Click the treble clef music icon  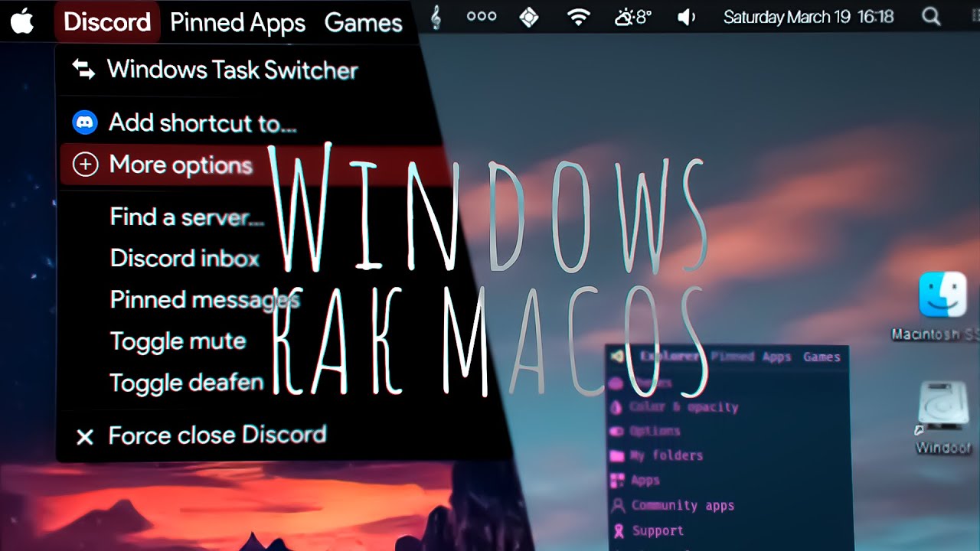(436, 18)
